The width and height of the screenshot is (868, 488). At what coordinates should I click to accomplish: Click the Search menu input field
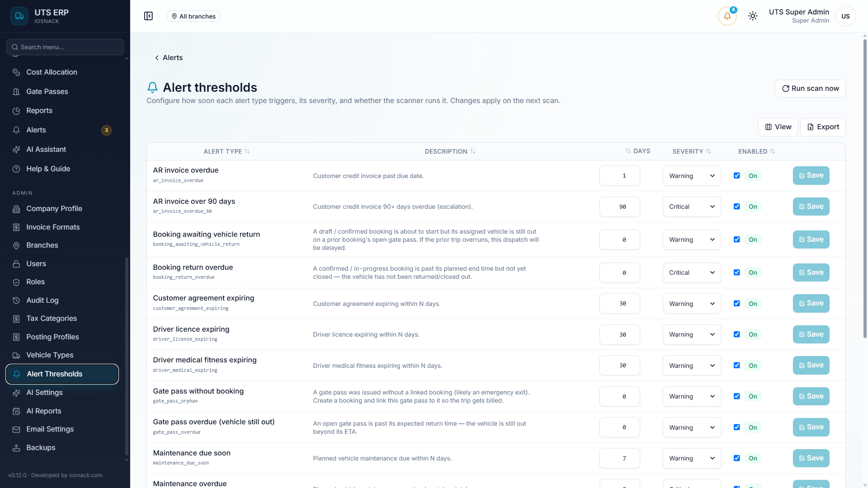tap(65, 47)
